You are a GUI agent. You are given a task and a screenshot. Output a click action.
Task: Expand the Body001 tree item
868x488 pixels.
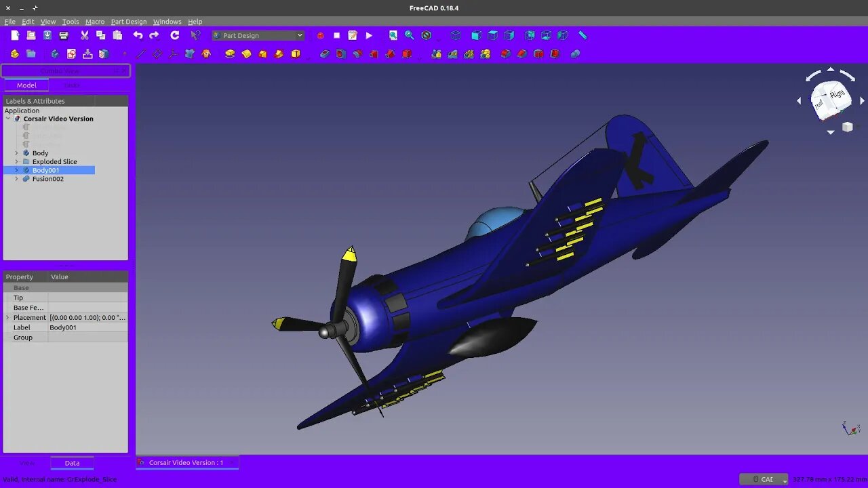[x=16, y=170]
